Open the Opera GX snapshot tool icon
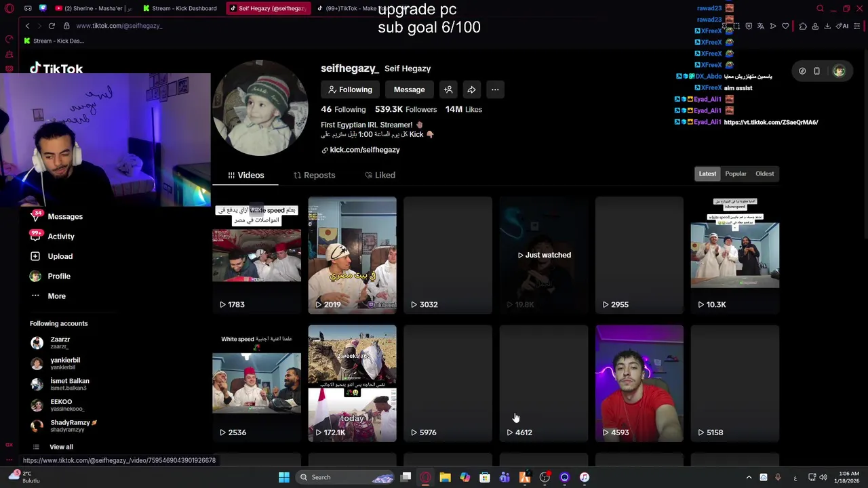 736,26
